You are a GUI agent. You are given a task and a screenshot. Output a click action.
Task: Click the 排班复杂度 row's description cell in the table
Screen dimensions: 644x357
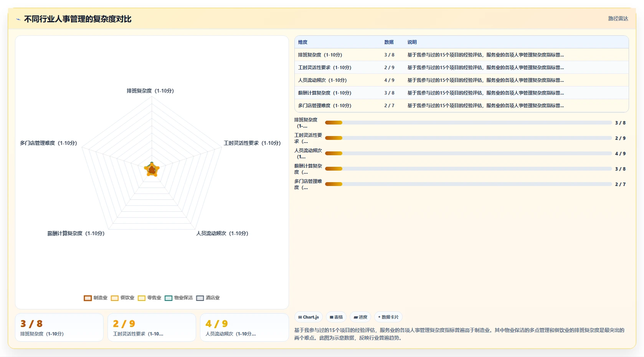click(x=485, y=55)
